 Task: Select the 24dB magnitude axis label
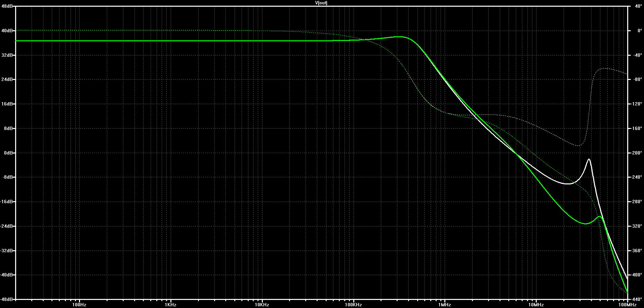point(7,80)
